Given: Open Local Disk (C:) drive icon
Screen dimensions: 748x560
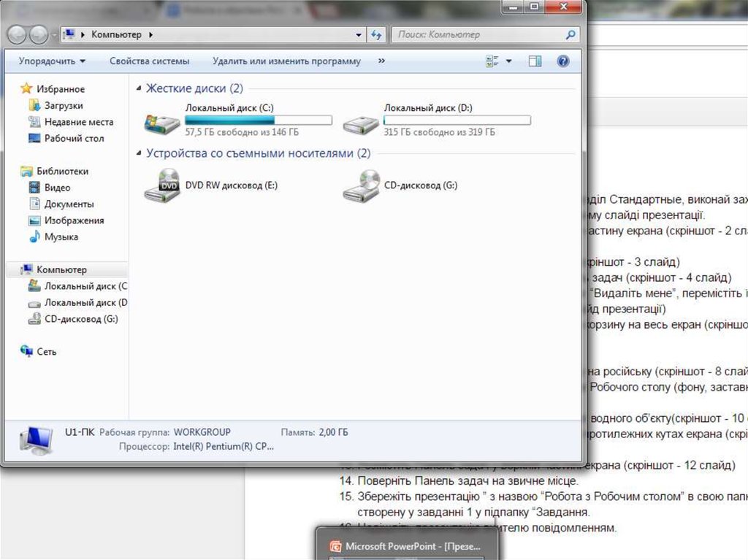Looking at the screenshot, I should point(162,121).
